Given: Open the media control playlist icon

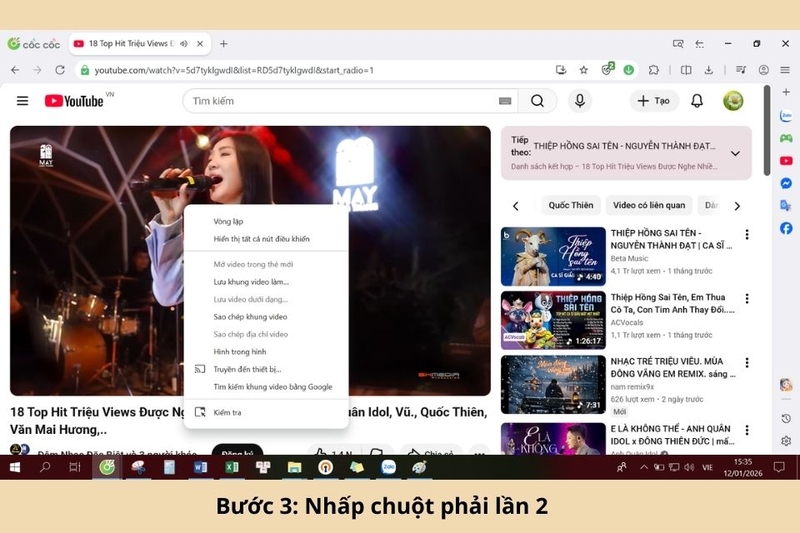Looking at the screenshot, I should 741,70.
